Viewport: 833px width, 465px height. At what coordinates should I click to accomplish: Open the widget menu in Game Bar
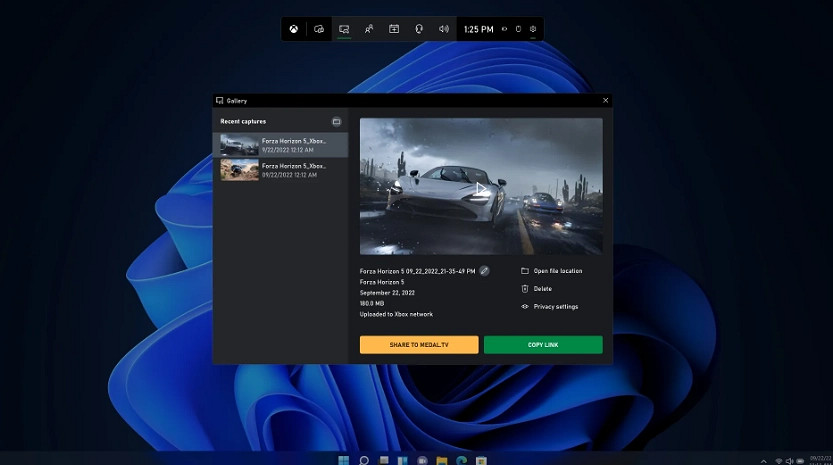(x=318, y=29)
